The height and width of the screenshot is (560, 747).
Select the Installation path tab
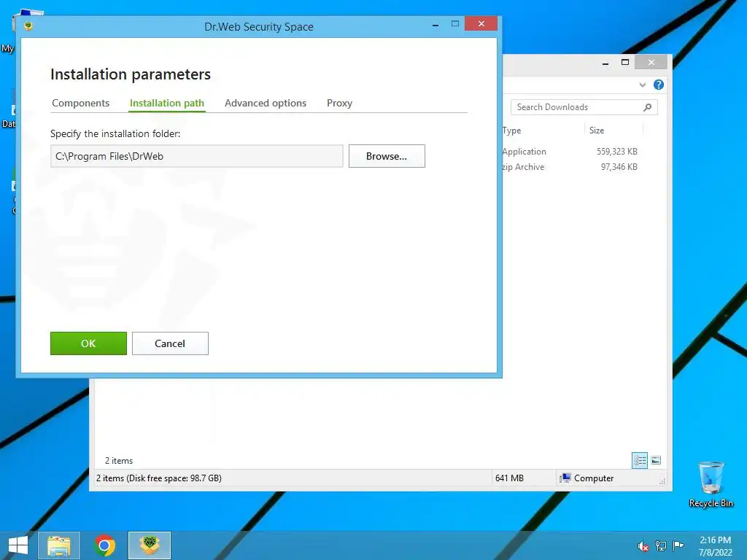pos(167,103)
